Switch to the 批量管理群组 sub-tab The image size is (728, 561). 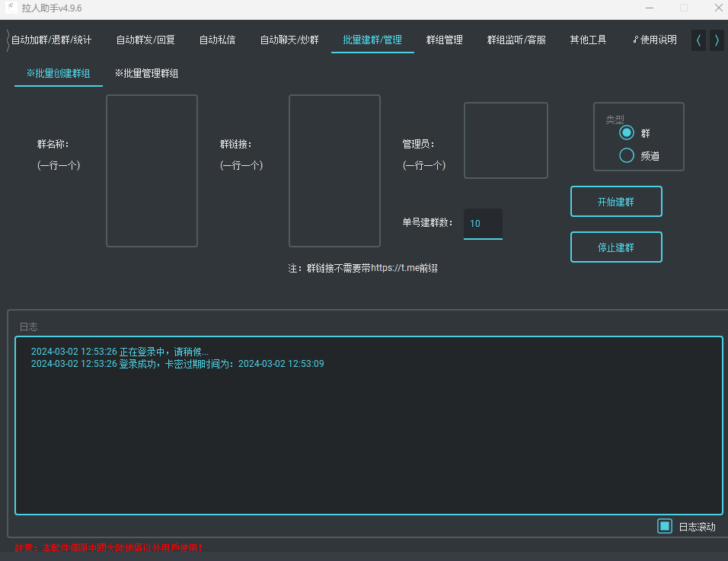tap(147, 74)
